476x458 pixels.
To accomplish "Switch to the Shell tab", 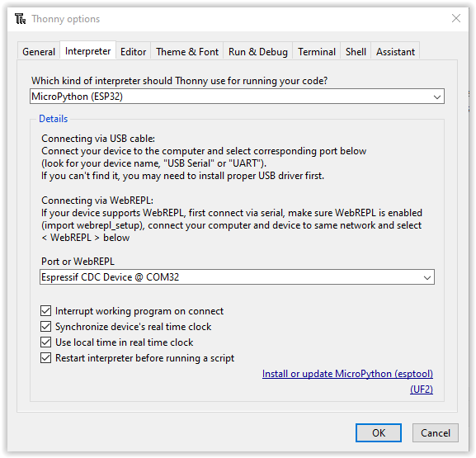I will click(x=356, y=52).
